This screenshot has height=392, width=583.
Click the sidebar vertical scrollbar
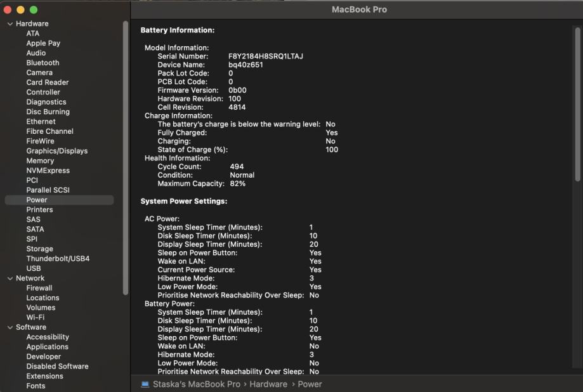point(126,158)
